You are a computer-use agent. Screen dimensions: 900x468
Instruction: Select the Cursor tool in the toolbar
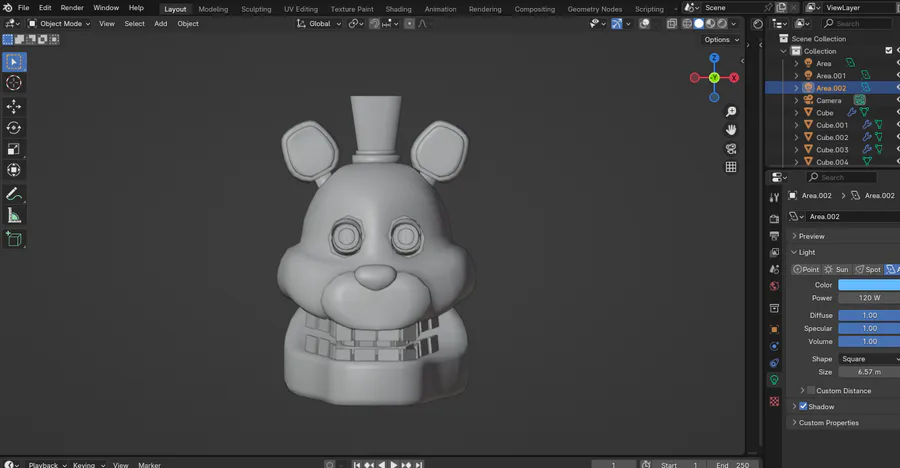pos(14,83)
